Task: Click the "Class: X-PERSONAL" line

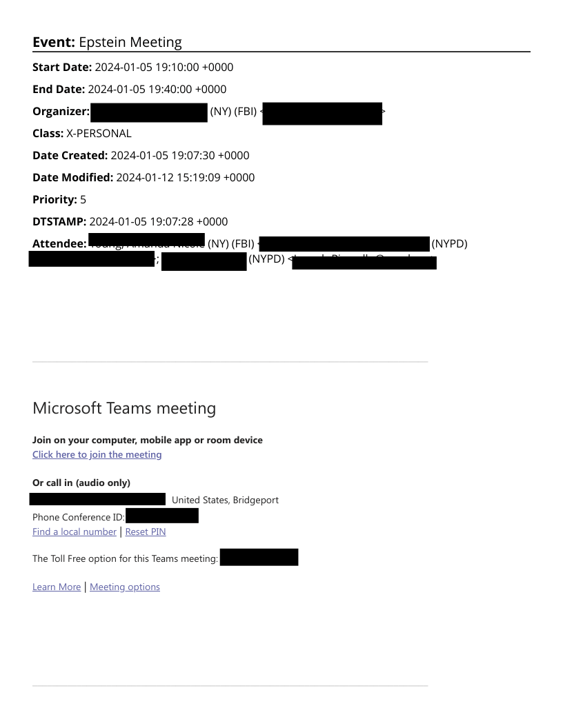Action: pyautogui.click(x=81, y=134)
